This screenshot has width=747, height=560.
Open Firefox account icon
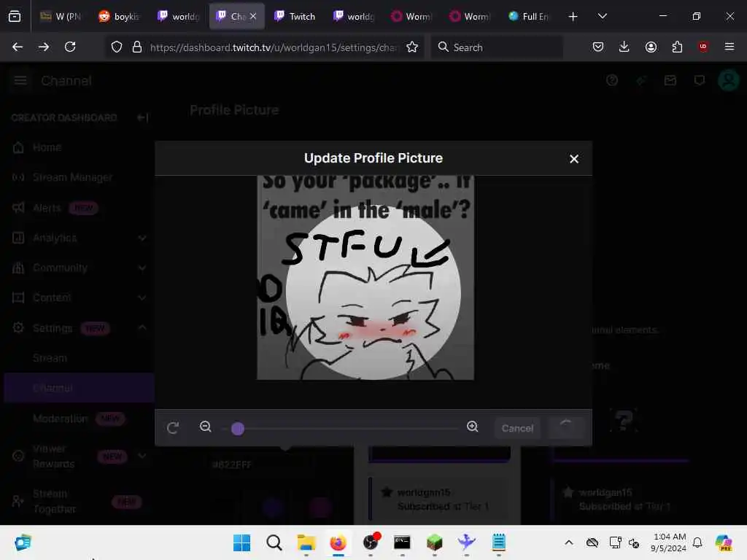coord(651,47)
